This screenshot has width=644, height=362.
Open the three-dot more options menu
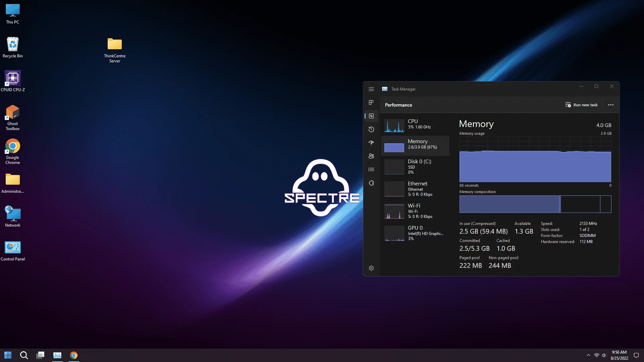(x=611, y=105)
